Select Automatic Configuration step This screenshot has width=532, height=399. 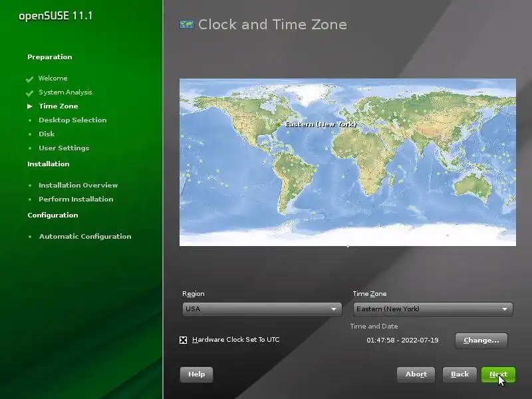click(85, 237)
